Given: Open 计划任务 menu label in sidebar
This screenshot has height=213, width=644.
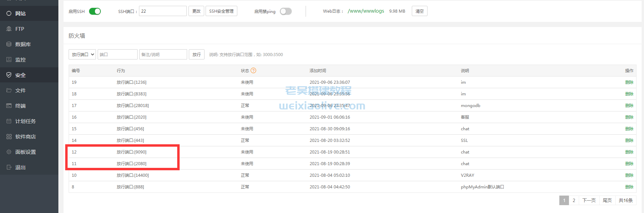Looking at the screenshot, I should 26,121.
